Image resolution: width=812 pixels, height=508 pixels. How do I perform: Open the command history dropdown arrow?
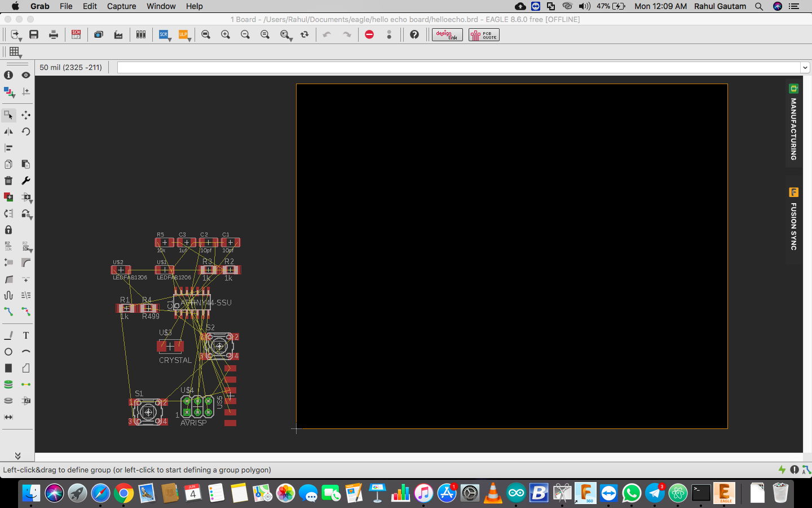click(805, 68)
